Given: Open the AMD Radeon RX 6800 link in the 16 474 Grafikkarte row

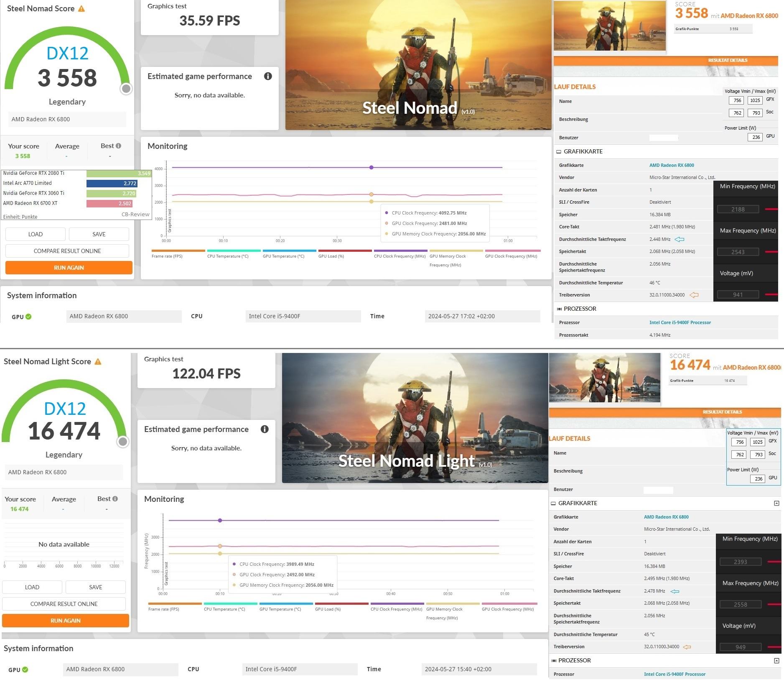Looking at the screenshot, I should click(666, 517).
